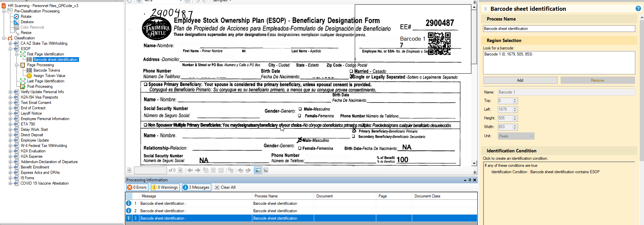The width and height of the screenshot is (644, 225).
Task: Click the page number input box
Action: pos(150,171)
